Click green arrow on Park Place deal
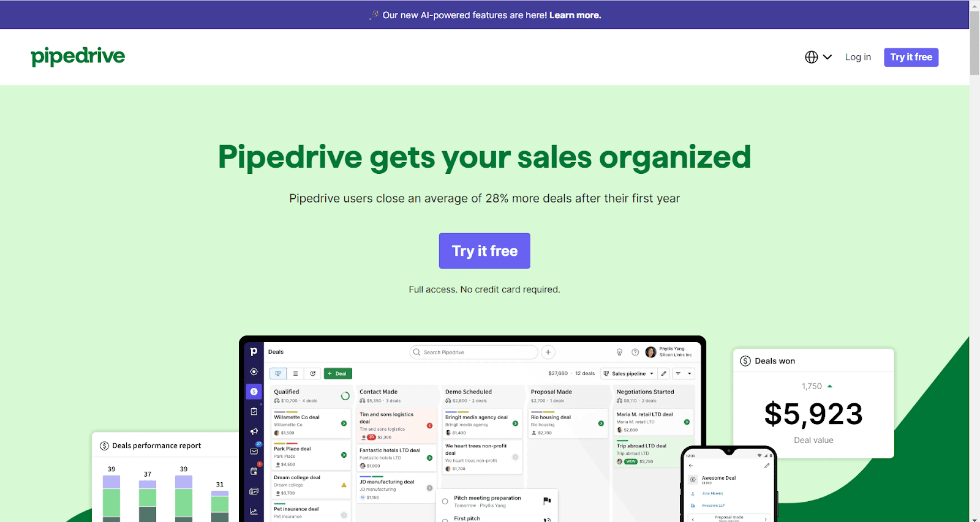The width and height of the screenshot is (980, 522). (344, 455)
